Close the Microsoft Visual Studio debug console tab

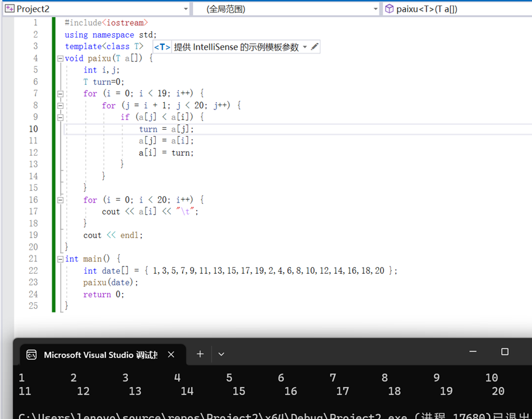click(x=171, y=354)
